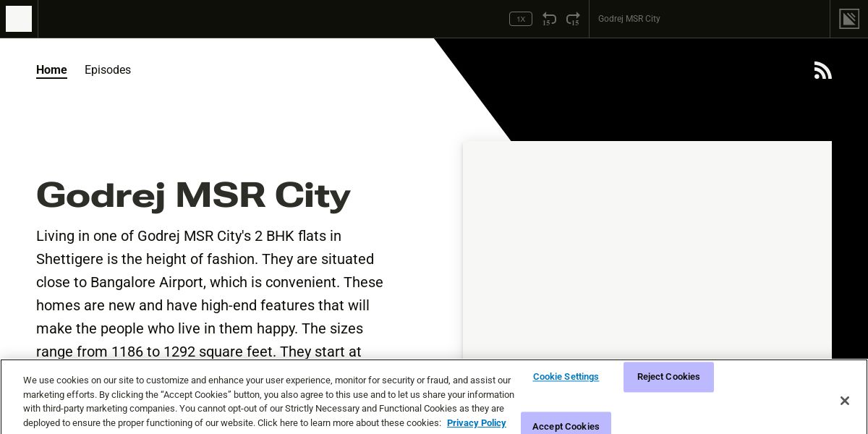The image size is (868, 434).
Task: Close the cookie banner with X
Action: tap(844, 401)
